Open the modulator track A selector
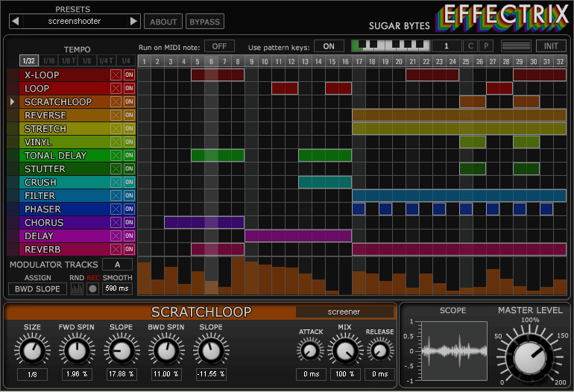This screenshot has width=574, height=392. click(118, 265)
